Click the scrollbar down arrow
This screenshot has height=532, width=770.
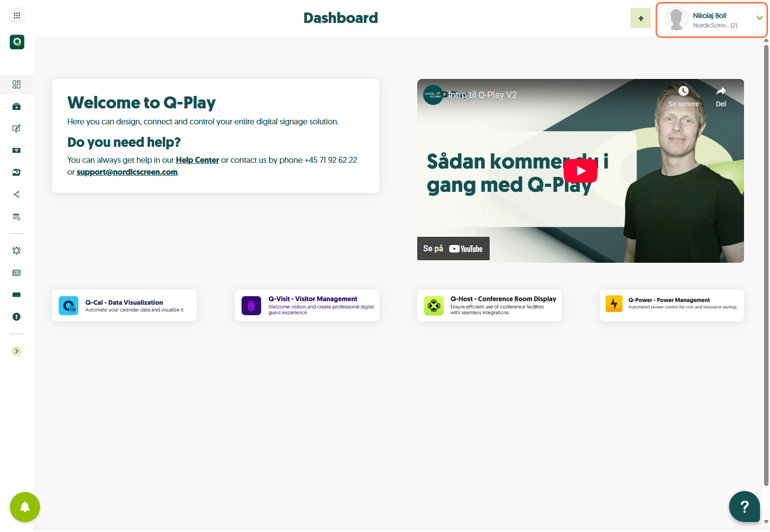point(766,522)
